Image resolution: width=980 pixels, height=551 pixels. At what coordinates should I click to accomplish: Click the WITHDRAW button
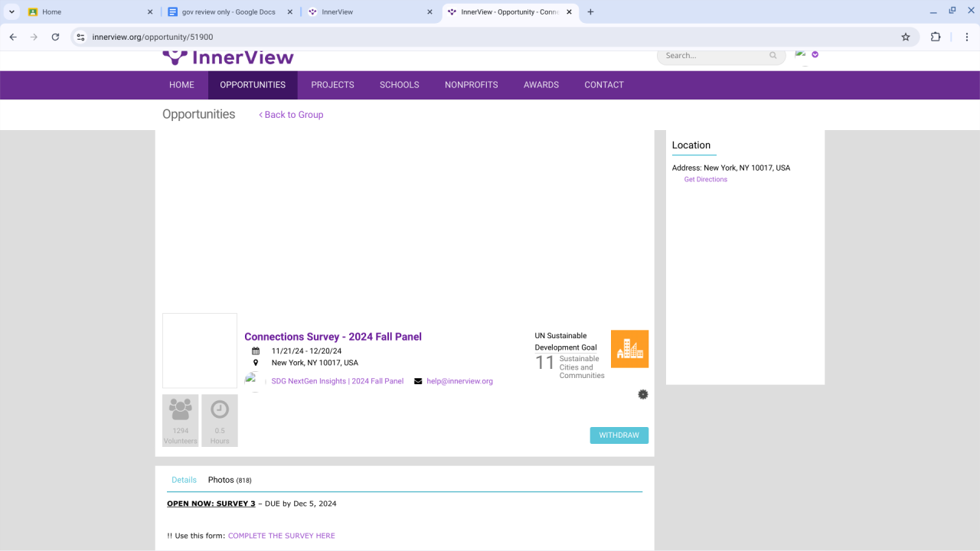click(619, 435)
